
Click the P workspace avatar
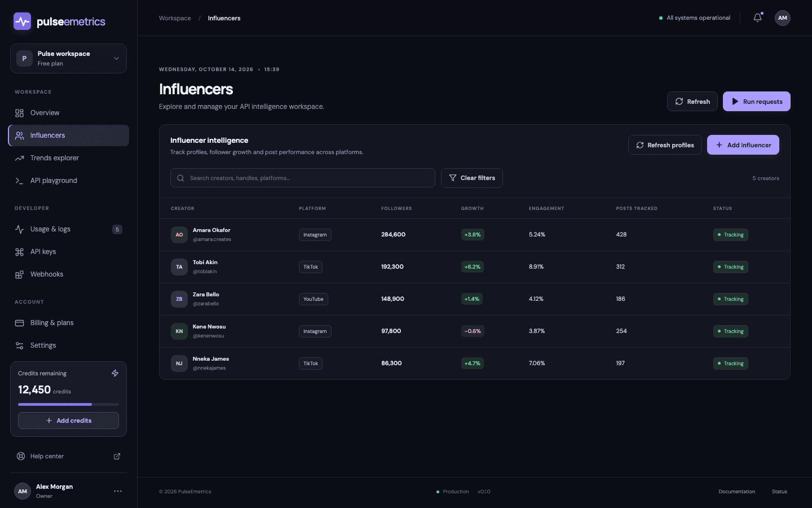24,58
